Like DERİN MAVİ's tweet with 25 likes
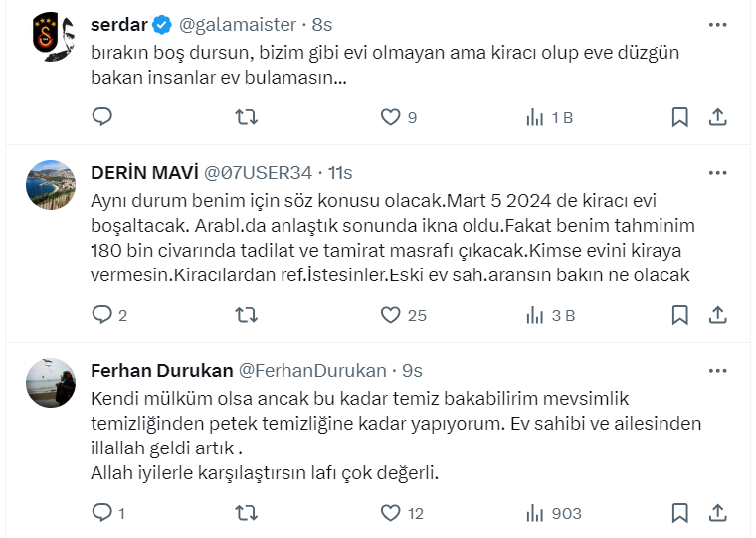Image resolution: width=756 pixels, height=538 pixels. (391, 315)
